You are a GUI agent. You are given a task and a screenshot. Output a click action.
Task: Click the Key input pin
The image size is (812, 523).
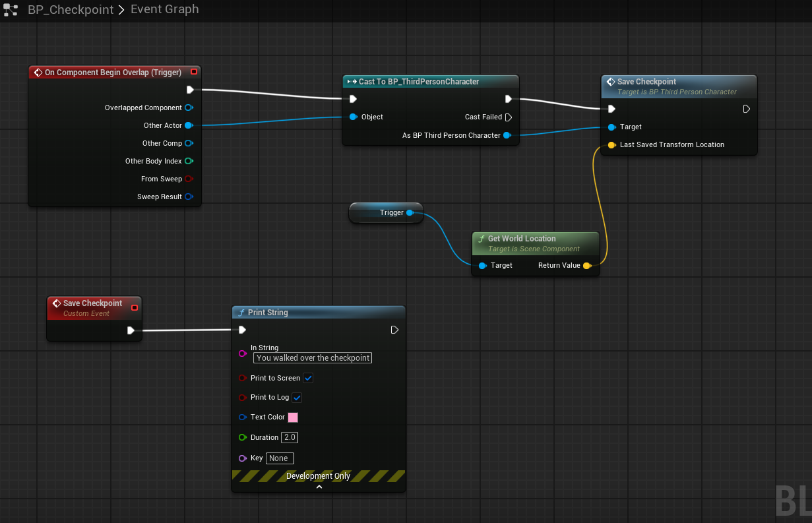tap(243, 458)
